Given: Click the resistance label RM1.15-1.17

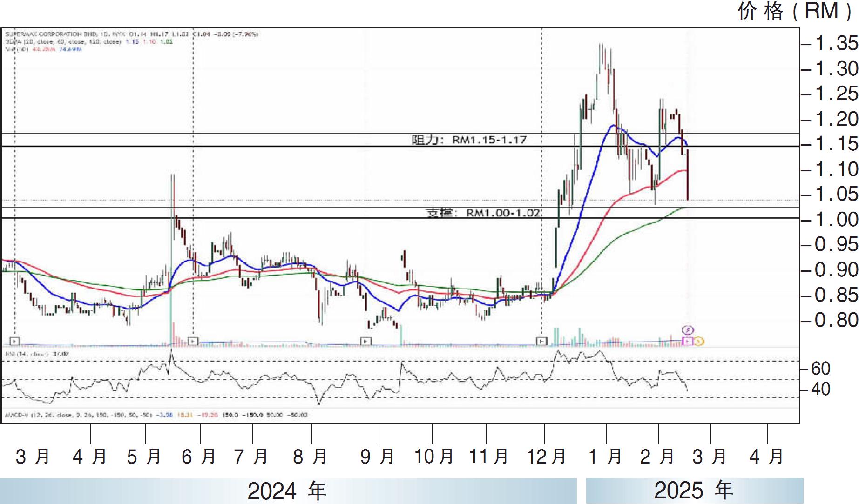Looking at the screenshot, I should (x=469, y=140).
